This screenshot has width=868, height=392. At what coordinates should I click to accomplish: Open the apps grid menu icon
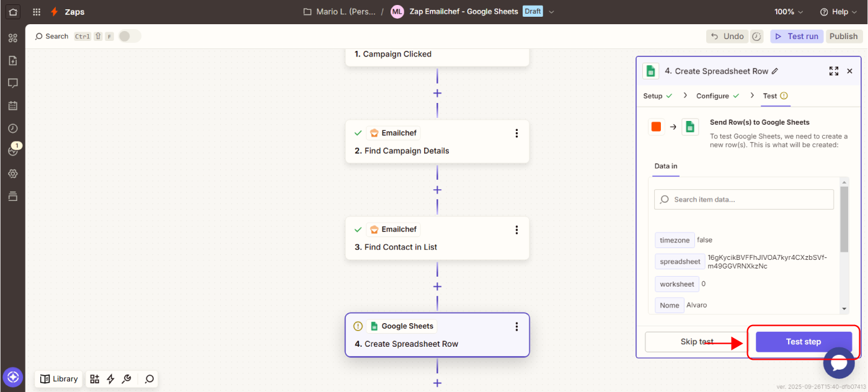click(x=37, y=12)
